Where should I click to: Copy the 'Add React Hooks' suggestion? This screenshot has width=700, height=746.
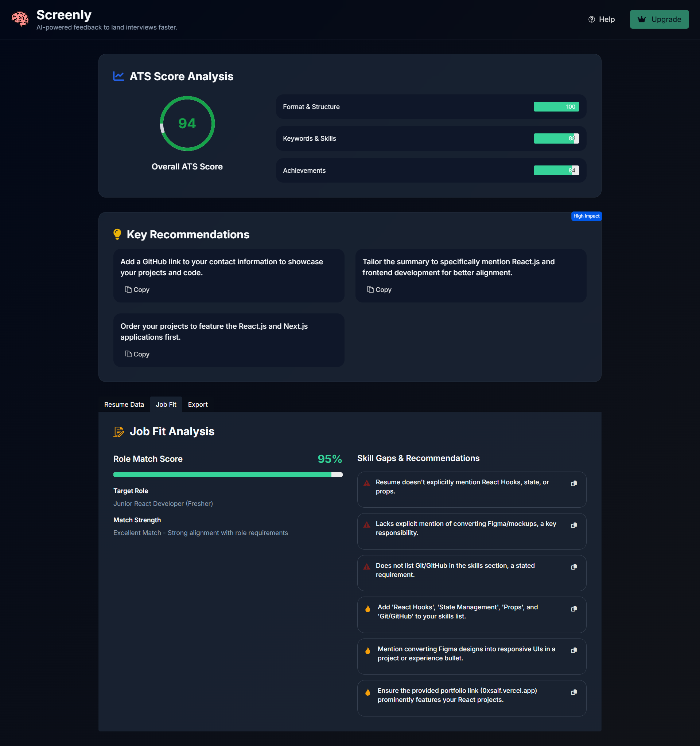click(573, 609)
